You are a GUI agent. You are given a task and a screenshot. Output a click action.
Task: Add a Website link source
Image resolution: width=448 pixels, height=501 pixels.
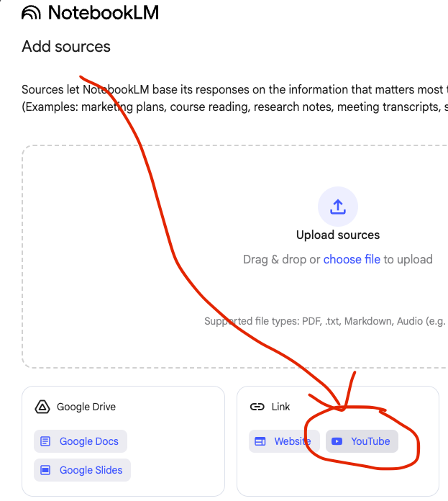click(x=284, y=441)
